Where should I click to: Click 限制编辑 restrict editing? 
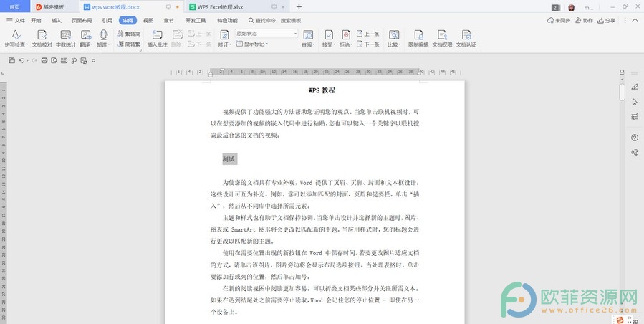(418, 39)
